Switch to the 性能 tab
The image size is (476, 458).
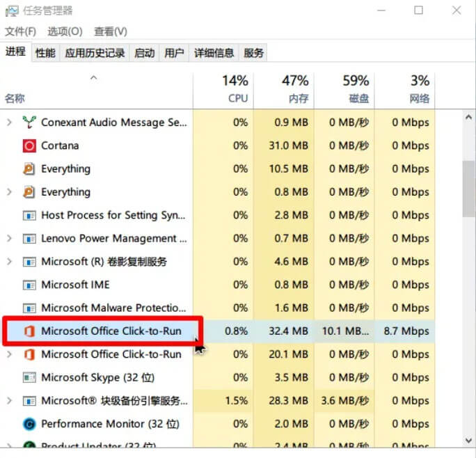click(x=45, y=53)
